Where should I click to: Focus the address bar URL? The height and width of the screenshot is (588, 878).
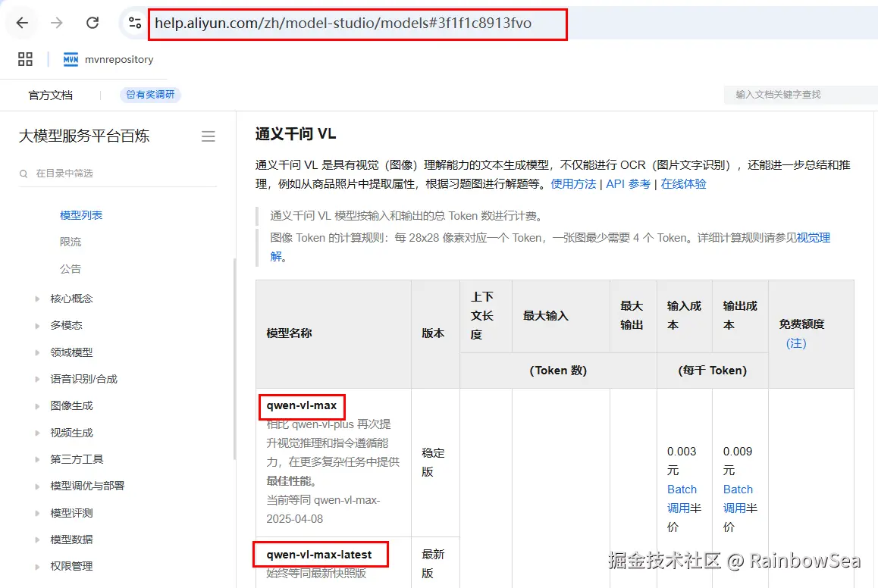pyautogui.click(x=343, y=23)
